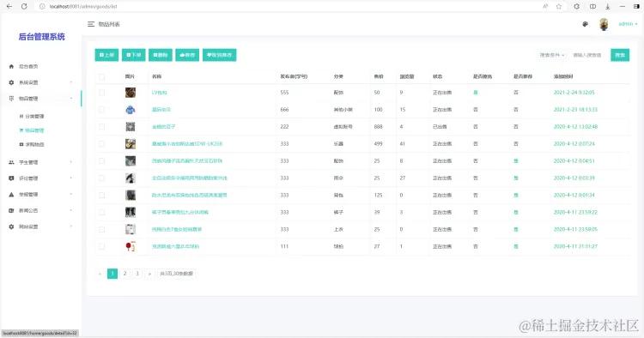
Task: Expand the 举报管理 sidebar menu arrow
Action: tap(71, 195)
